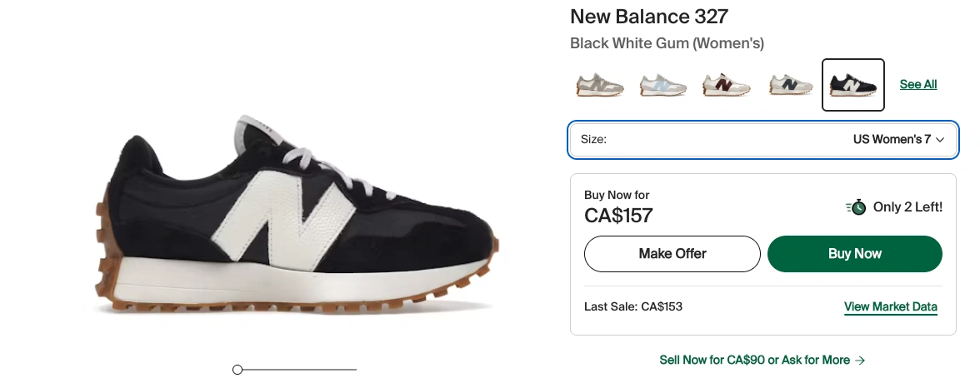Open View Market Data link
980x383 pixels.
point(890,307)
